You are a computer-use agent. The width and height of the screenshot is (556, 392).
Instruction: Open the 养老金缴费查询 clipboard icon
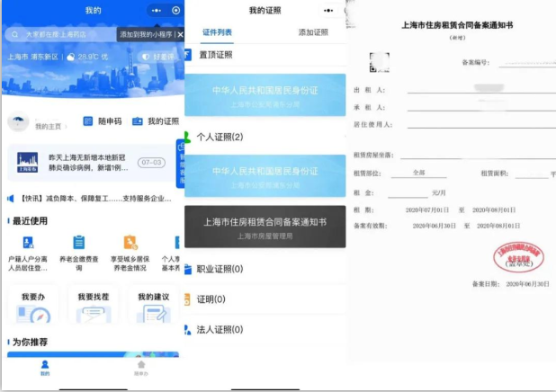[x=79, y=242]
